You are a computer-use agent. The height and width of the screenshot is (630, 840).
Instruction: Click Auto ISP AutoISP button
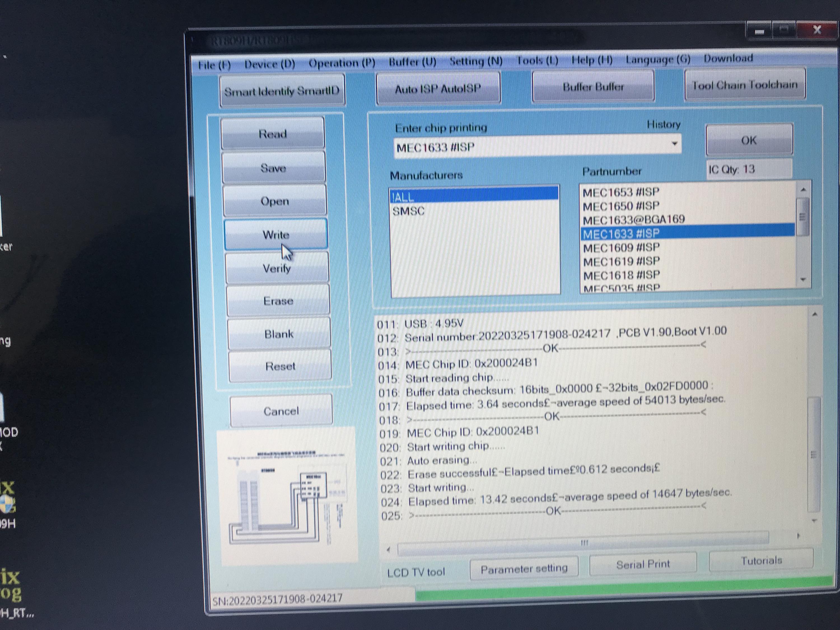[x=438, y=89]
